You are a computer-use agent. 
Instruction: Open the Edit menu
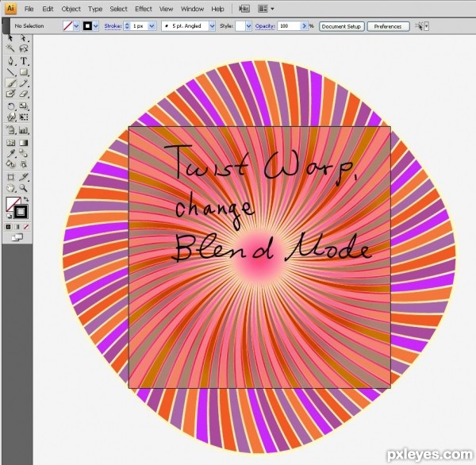pos(48,9)
